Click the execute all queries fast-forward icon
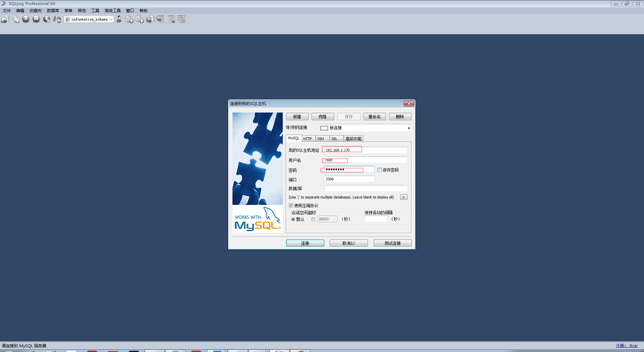The width and height of the screenshot is (644, 352). coord(36,19)
